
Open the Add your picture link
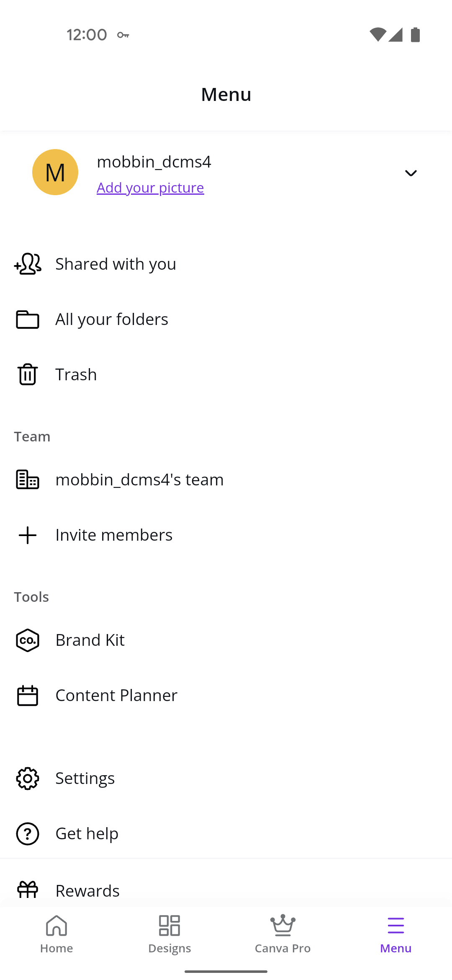[x=150, y=188]
